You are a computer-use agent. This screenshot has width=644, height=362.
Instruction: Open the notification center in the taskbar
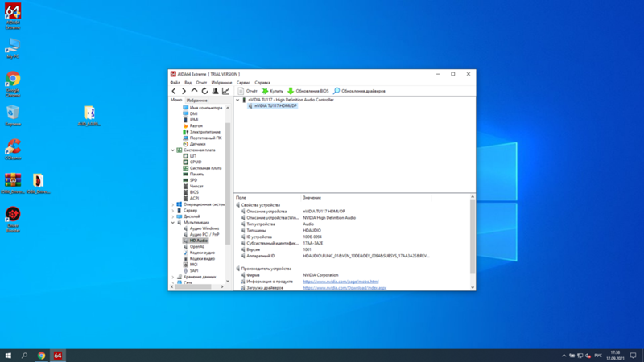click(633, 356)
